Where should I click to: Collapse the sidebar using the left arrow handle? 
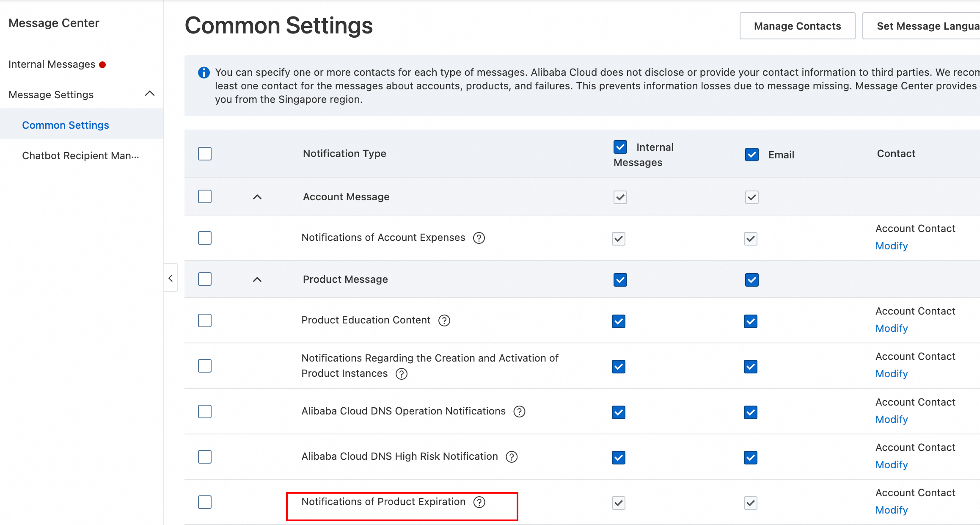(171, 278)
